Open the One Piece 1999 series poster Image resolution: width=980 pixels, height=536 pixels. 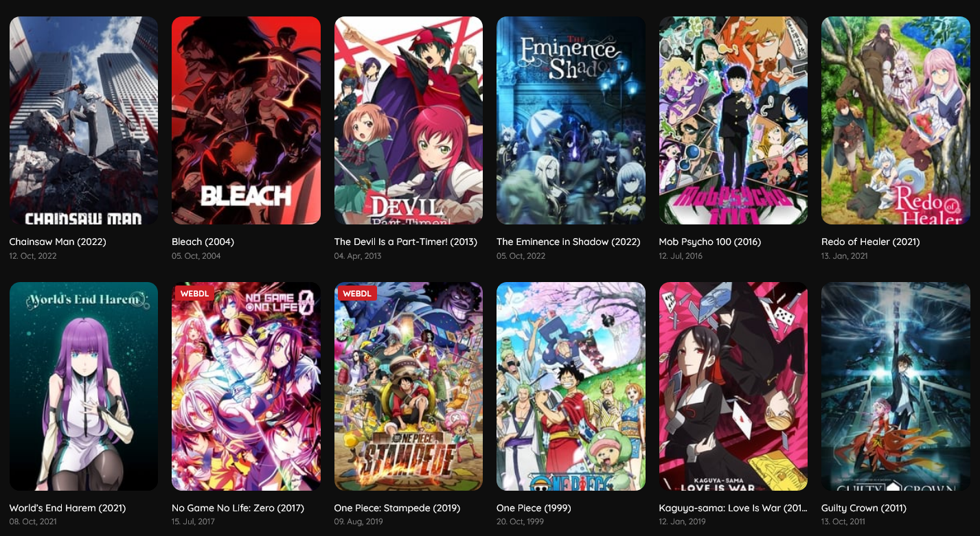(x=571, y=386)
